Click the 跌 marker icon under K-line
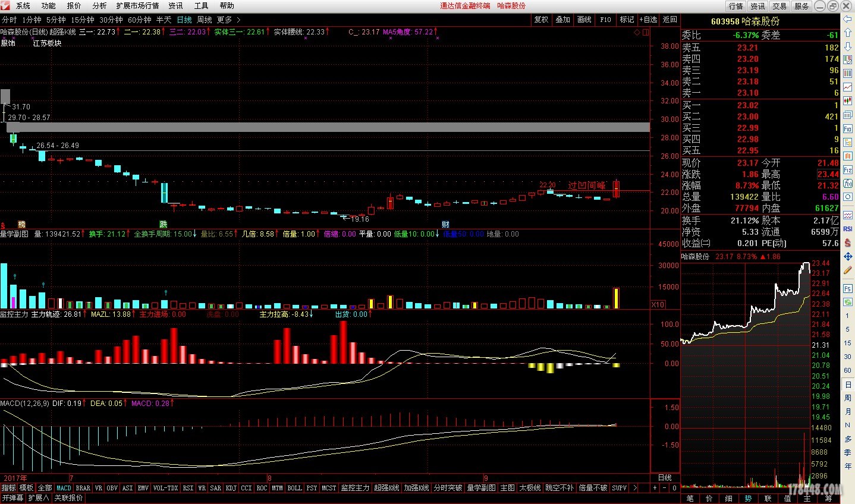The width and height of the screenshot is (855, 504). [163, 224]
